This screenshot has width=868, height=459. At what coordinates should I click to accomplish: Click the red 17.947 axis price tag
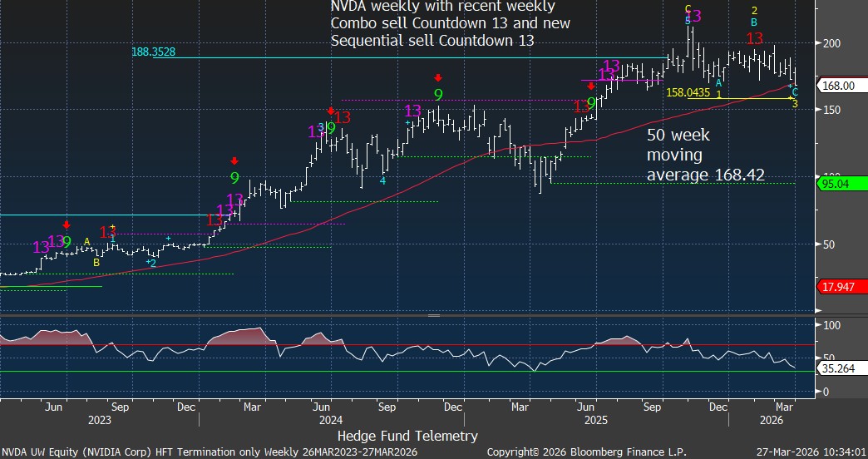click(842, 287)
